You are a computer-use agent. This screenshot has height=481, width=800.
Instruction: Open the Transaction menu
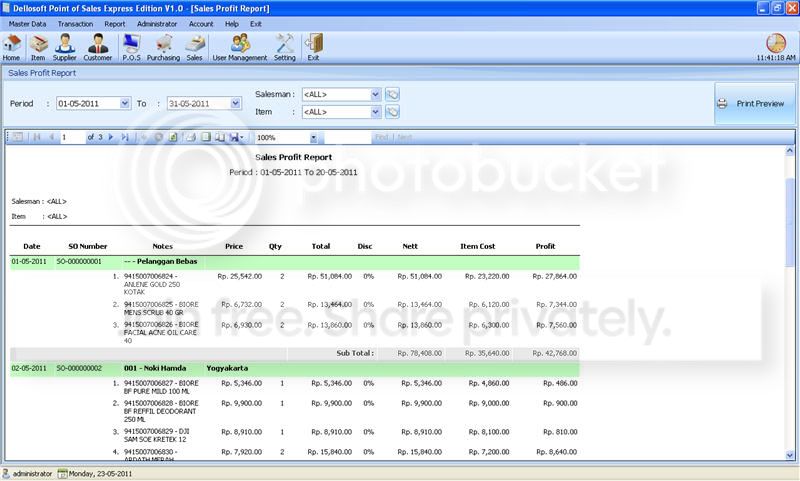click(76, 24)
